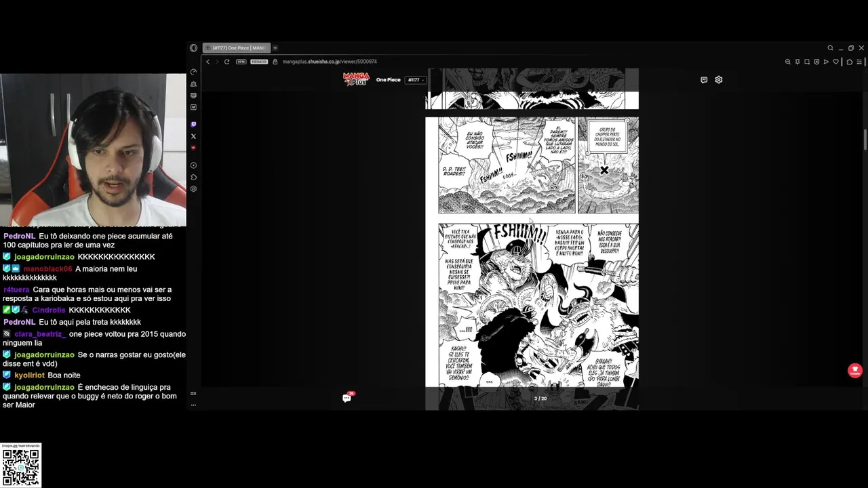Screen dimensions: 868x488
Task: Open the red circular sidebar app icon
Action: (x=193, y=148)
